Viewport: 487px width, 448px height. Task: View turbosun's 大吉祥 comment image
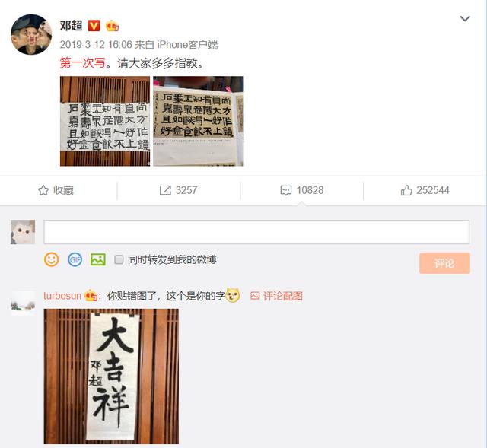click(111, 377)
